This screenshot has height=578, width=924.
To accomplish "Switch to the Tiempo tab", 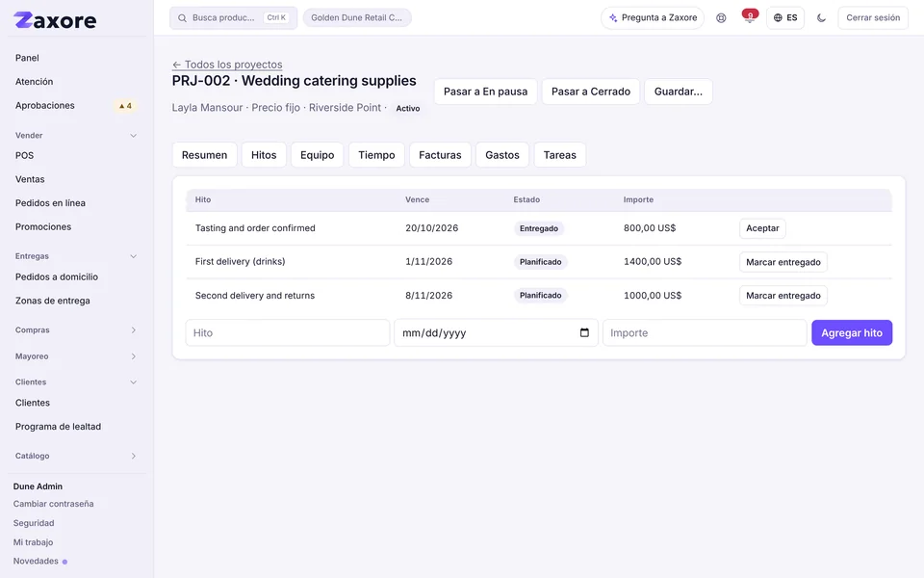I will point(376,154).
